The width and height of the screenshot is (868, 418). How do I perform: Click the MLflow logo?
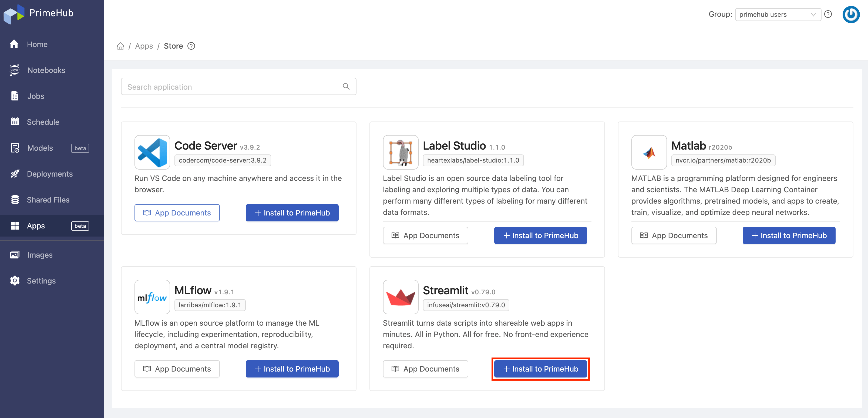pyautogui.click(x=152, y=297)
